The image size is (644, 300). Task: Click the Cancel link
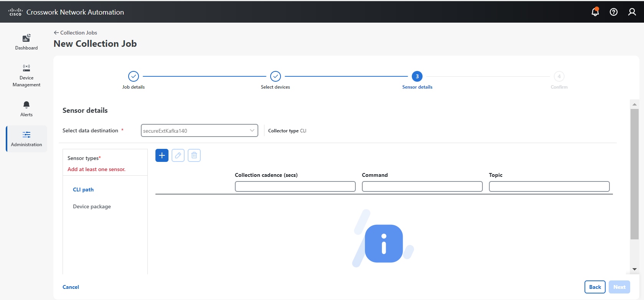tap(71, 287)
